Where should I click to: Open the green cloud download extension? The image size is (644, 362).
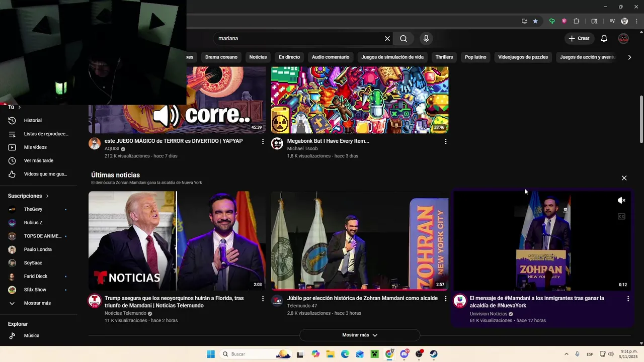coord(552,21)
